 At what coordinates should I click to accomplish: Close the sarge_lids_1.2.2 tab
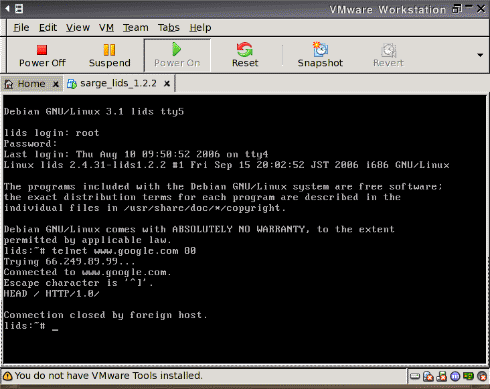point(167,84)
